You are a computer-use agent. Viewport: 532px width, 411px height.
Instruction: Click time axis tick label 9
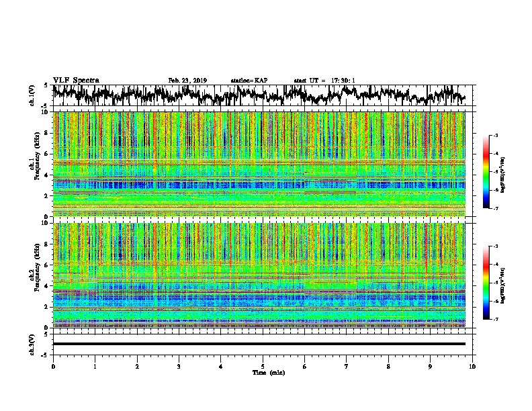point(430,367)
